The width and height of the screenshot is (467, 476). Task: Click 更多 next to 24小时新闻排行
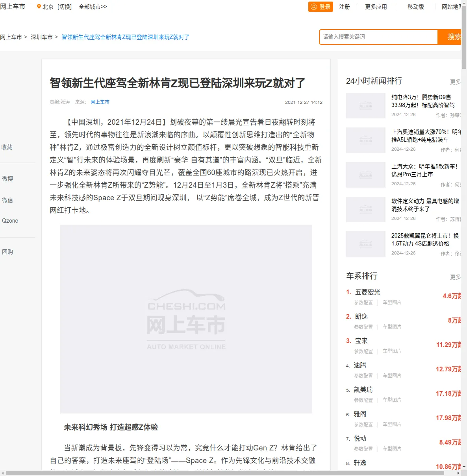point(456,82)
